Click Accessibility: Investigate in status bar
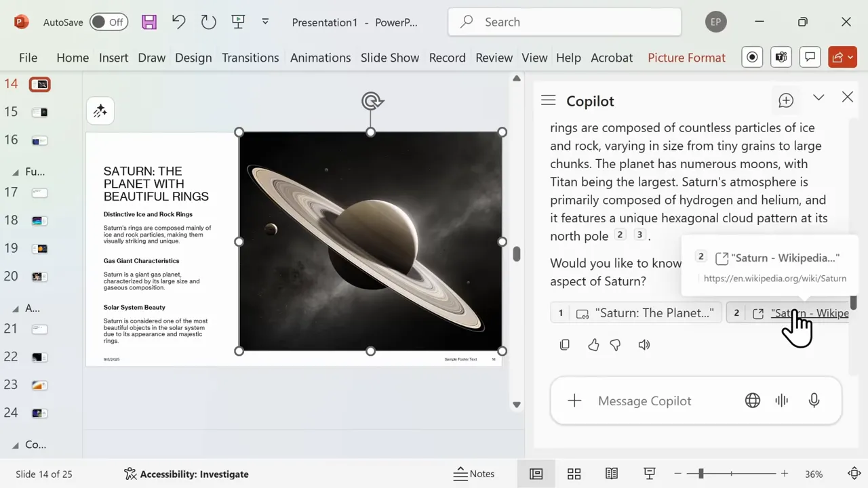 186,474
